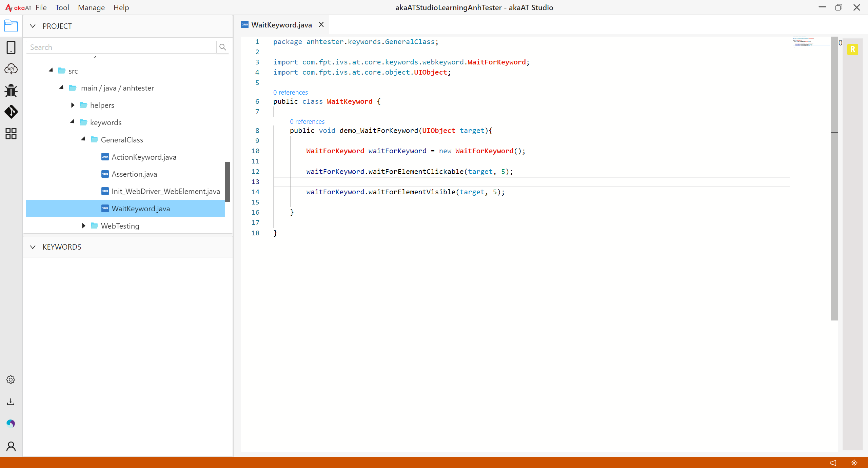Click the project tree scrollbar thumb

[x=227, y=182]
